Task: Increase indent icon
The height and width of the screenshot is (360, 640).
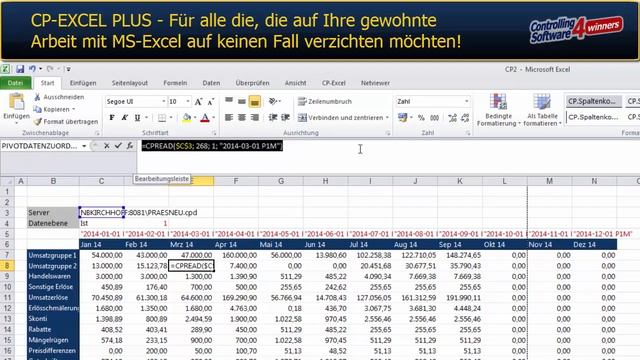Action: coord(285,118)
